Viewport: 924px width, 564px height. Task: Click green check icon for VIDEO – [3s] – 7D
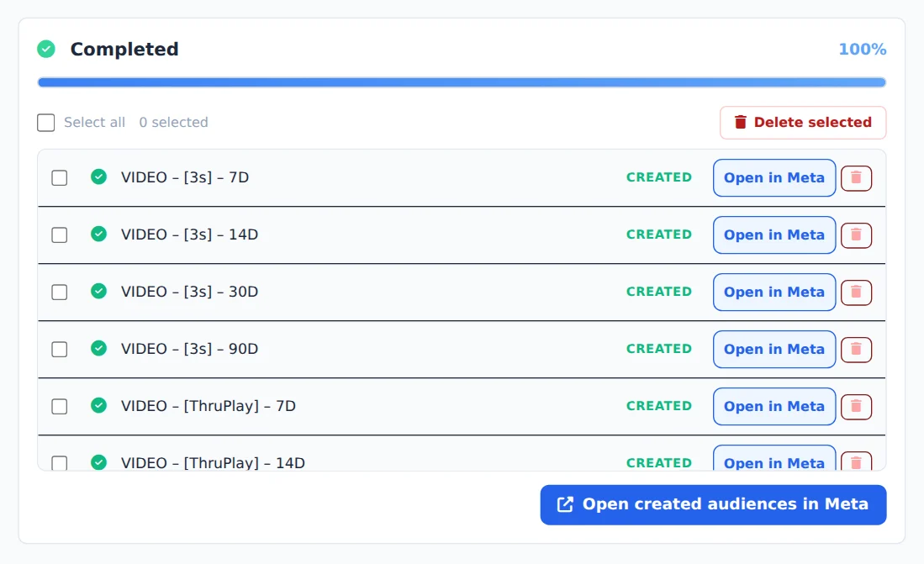[99, 177]
